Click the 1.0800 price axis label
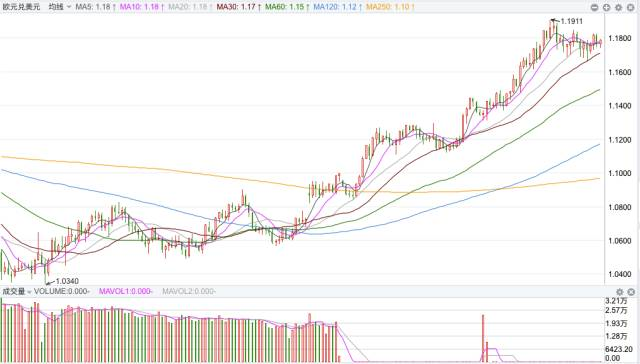 click(619, 207)
